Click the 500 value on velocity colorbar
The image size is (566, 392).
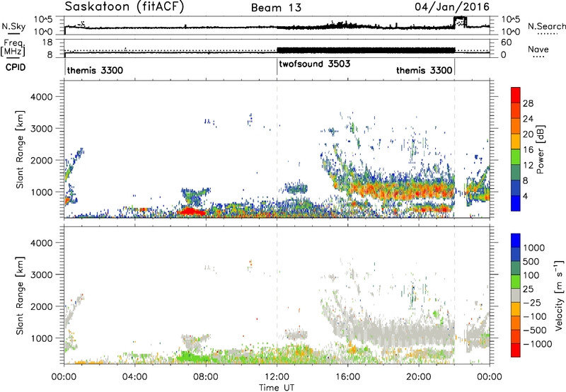pyautogui.click(x=531, y=262)
